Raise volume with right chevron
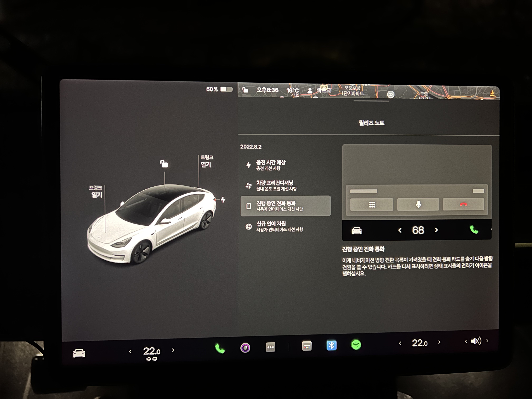The image size is (532, 399). 488,341
